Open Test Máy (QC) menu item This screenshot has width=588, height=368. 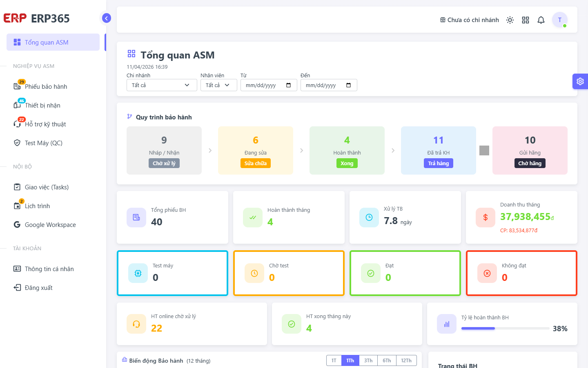click(x=53, y=143)
